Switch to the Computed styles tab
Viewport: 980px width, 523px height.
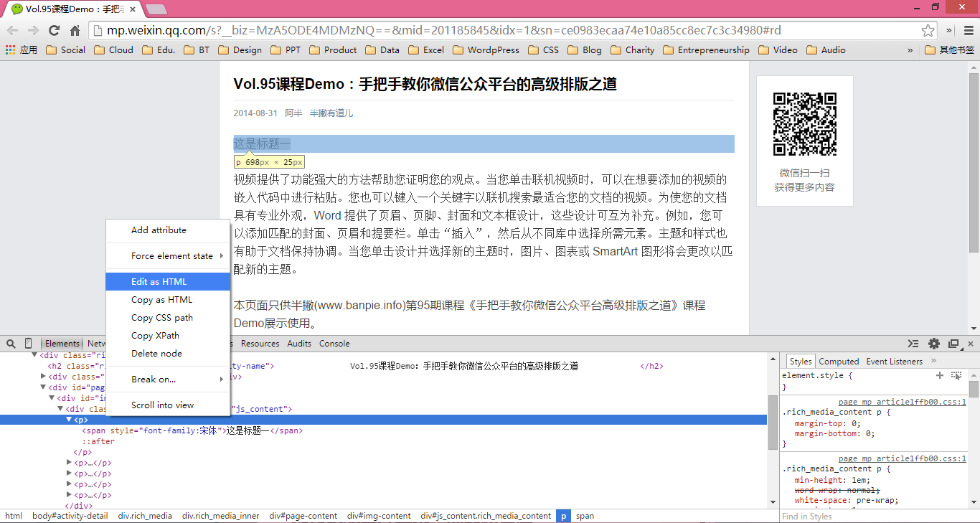(x=839, y=362)
